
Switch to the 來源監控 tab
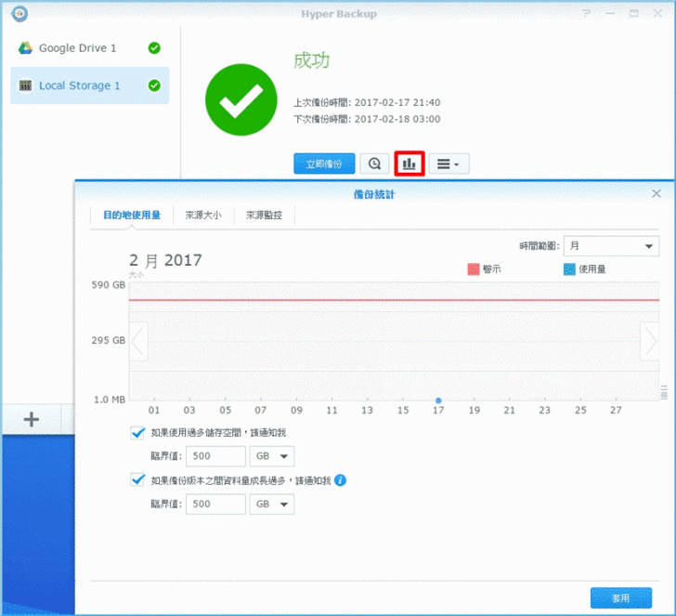coord(265,215)
